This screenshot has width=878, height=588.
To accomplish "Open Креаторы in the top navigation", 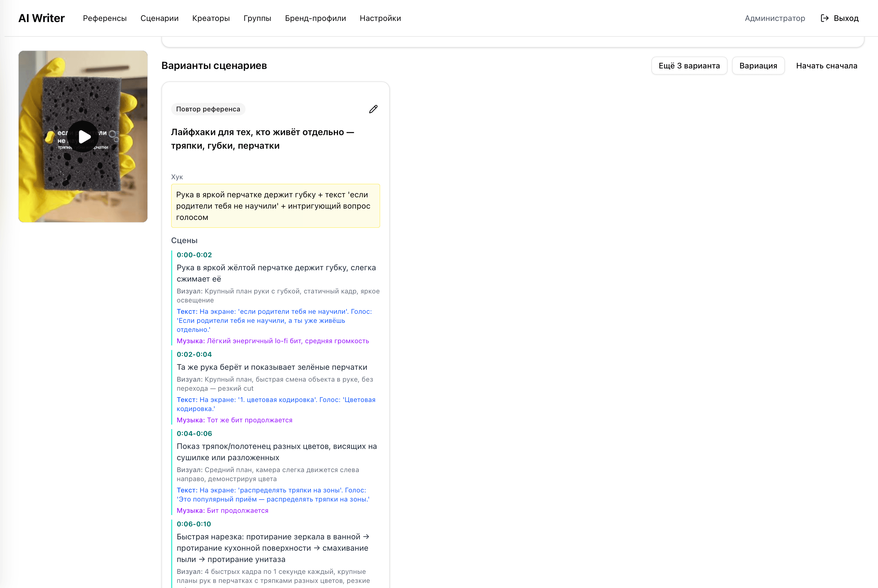I will [x=211, y=18].
